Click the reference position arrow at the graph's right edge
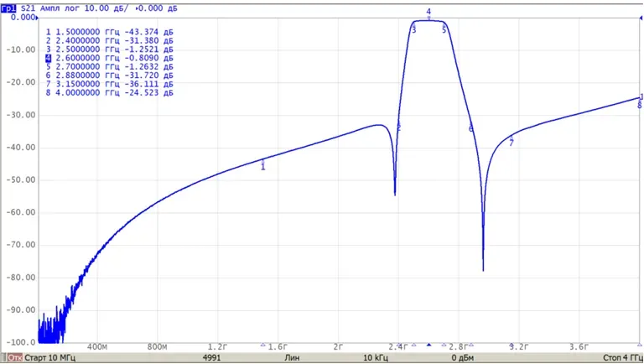The image size is (644, 364). point(641,18)
